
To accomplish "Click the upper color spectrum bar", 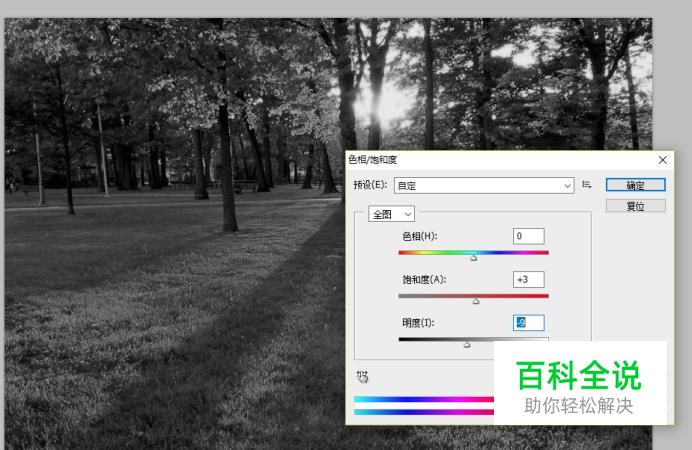I will (x=424, y=399).
